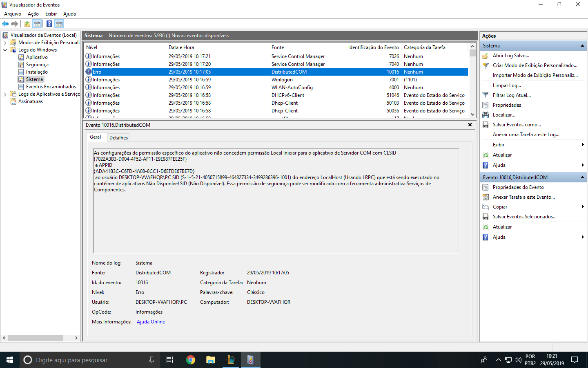Select the Instalação log in tree
Image resolution: width=588 pixels, height=368 pixels.
tap(37, 72)
